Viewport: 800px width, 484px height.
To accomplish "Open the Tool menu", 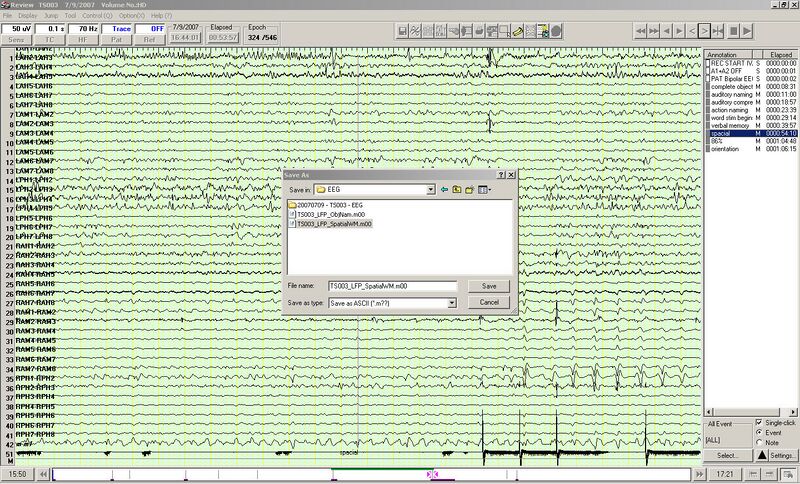I will [70, 16].
